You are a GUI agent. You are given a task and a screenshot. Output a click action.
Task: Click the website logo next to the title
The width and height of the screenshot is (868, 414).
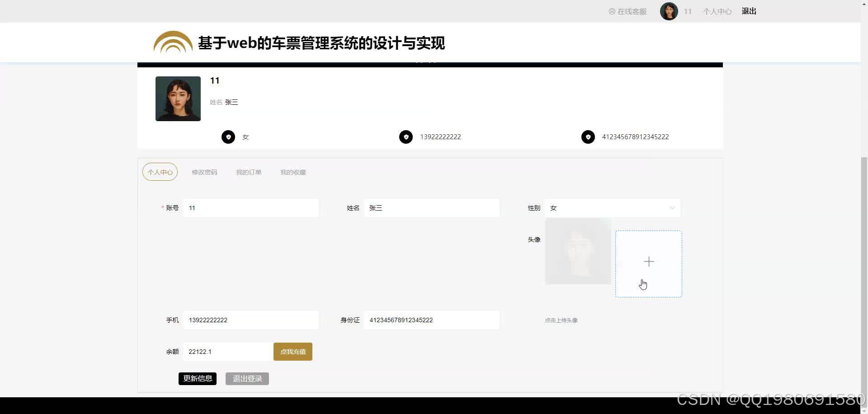(x=172, y=42)
